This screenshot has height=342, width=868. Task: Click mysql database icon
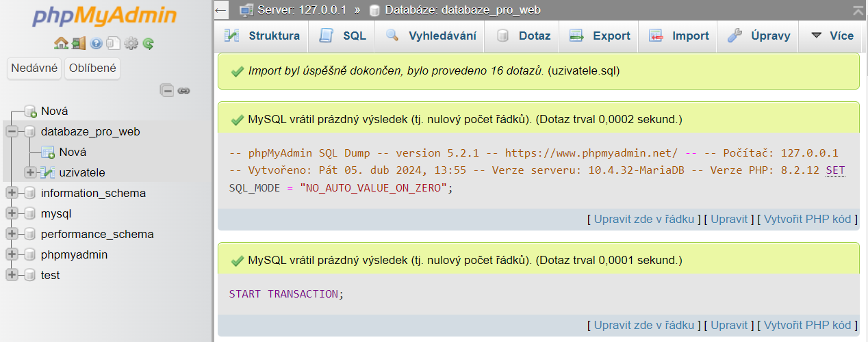(29, 213)
